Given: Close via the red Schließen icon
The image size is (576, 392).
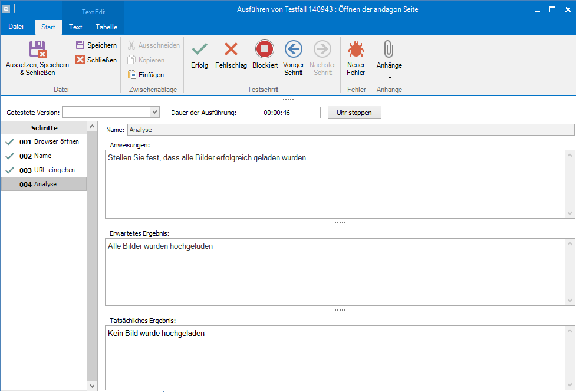Looking at the screenshot, I should coord(80,60).
